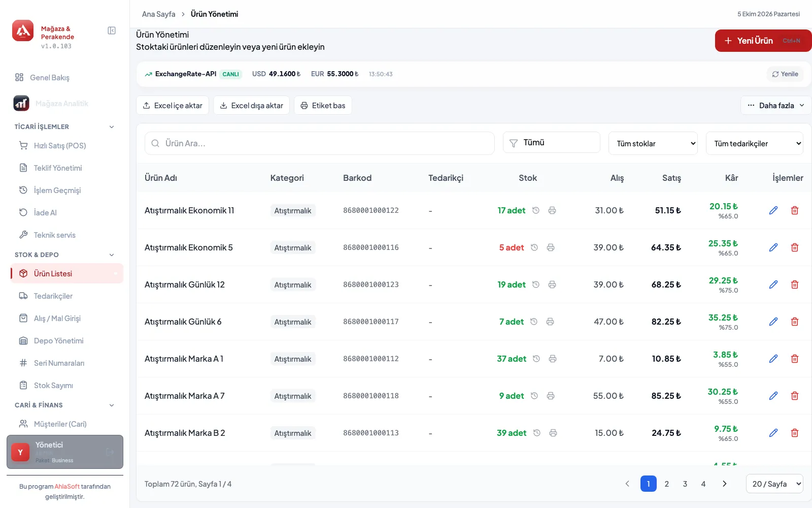Delete Atıştırmalık Ekonomik 5 with the trash icon

[x=795, y=247]
